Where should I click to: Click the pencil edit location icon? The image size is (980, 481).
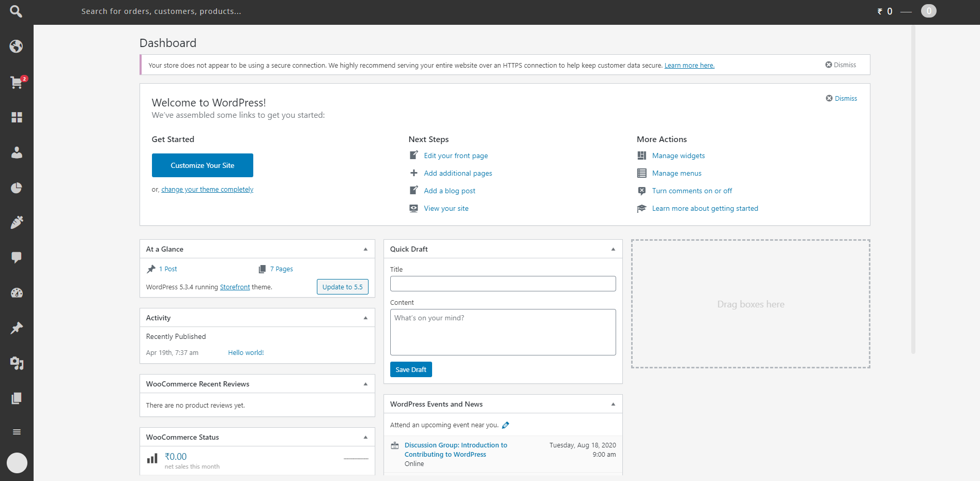[506, 425]
